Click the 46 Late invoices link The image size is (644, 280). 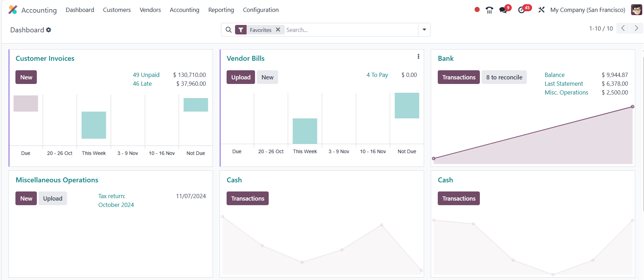tap(142, 84)
